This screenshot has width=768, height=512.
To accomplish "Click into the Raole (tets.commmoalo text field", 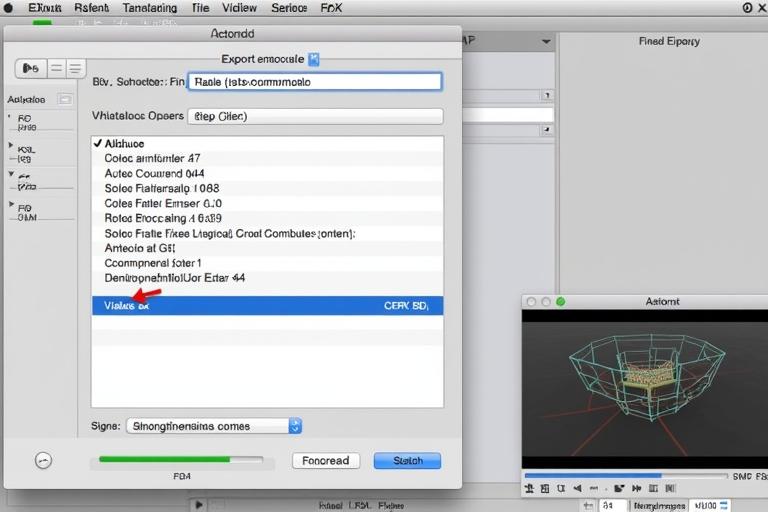I will point(315,82).
